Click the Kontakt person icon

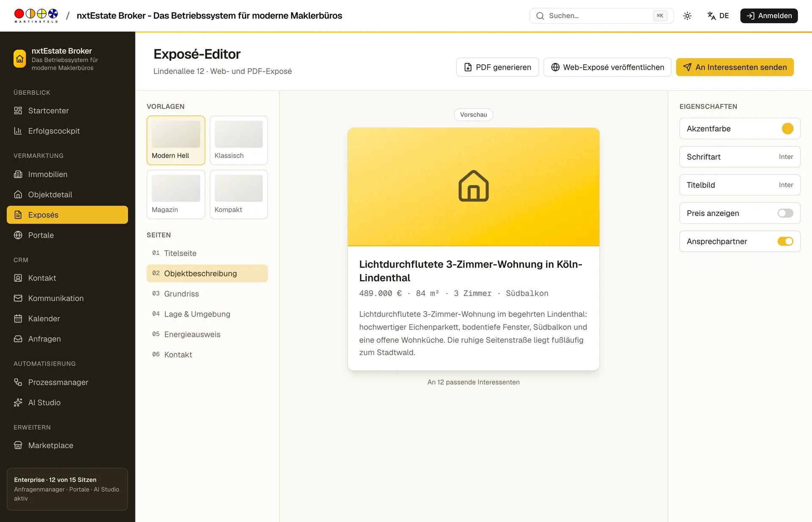coord(18,278)
